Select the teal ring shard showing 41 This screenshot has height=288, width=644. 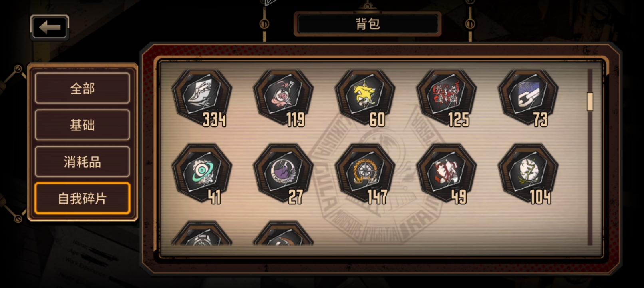[202, 174]
